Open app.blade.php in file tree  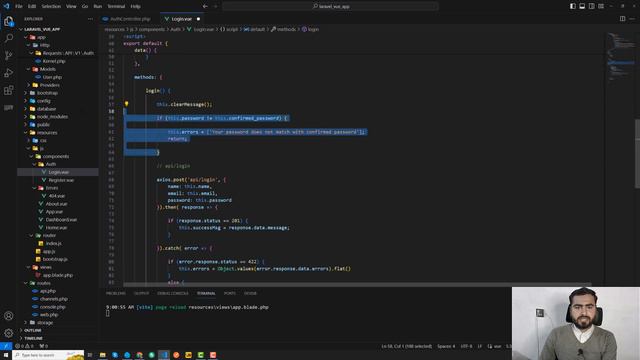click(x=58, y=275)
